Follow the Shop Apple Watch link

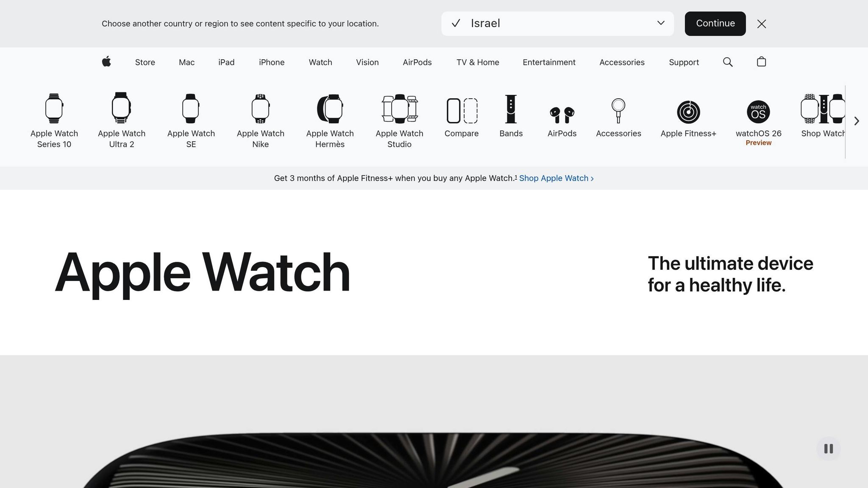556,178
